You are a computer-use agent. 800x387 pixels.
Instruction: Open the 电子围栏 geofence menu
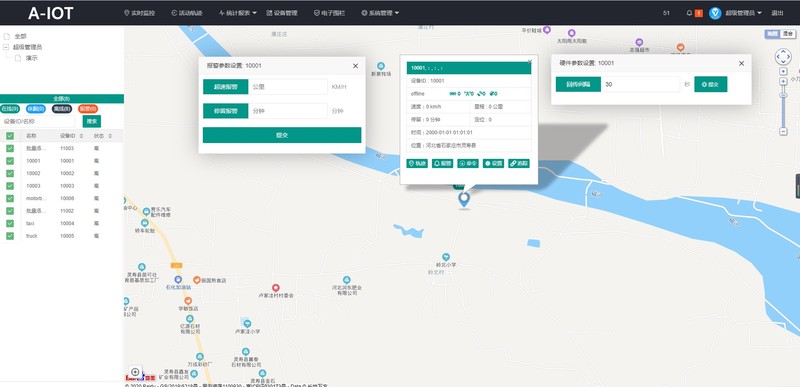coord(330,13)
